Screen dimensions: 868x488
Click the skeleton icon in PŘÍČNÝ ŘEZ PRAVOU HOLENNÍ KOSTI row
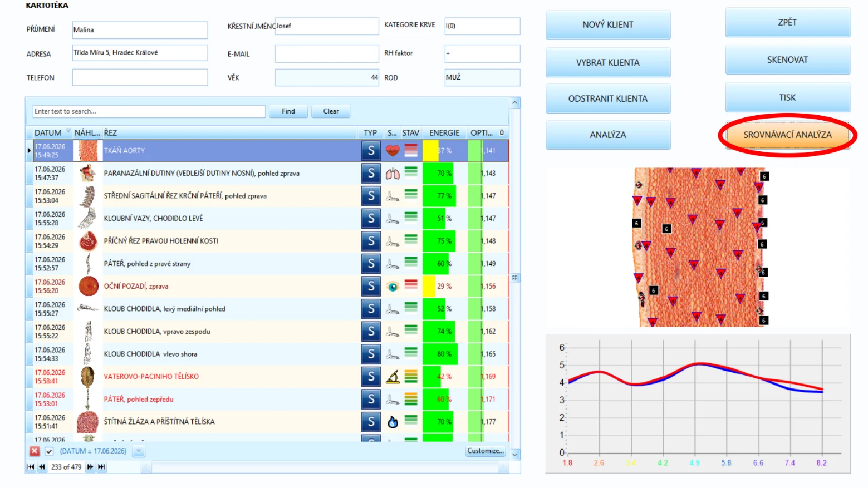pyautogui.click(x=393, y=241)
